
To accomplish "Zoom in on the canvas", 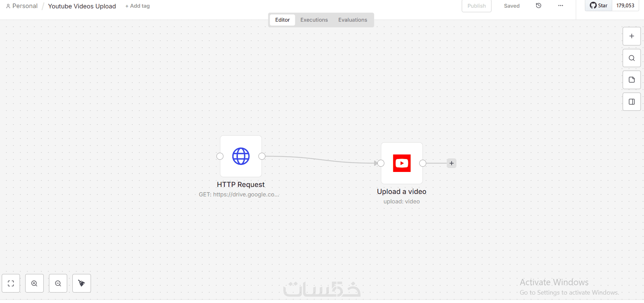I will coord(34,283).
